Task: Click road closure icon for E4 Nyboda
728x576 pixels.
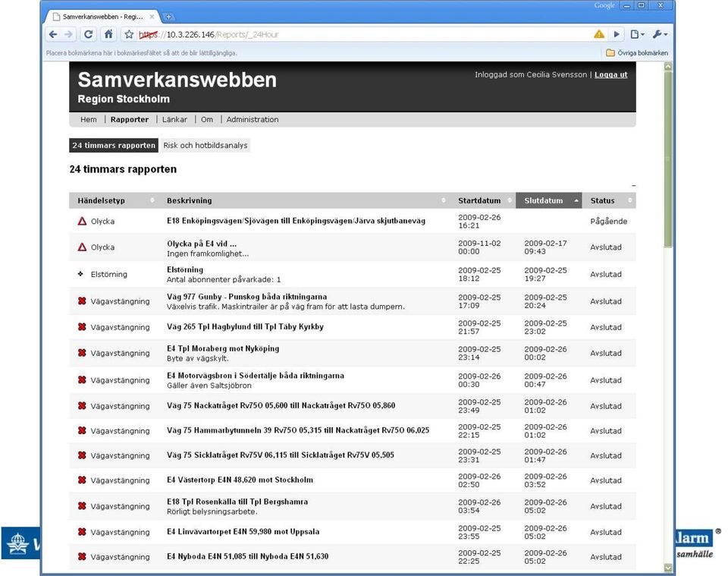Action: 82,556
